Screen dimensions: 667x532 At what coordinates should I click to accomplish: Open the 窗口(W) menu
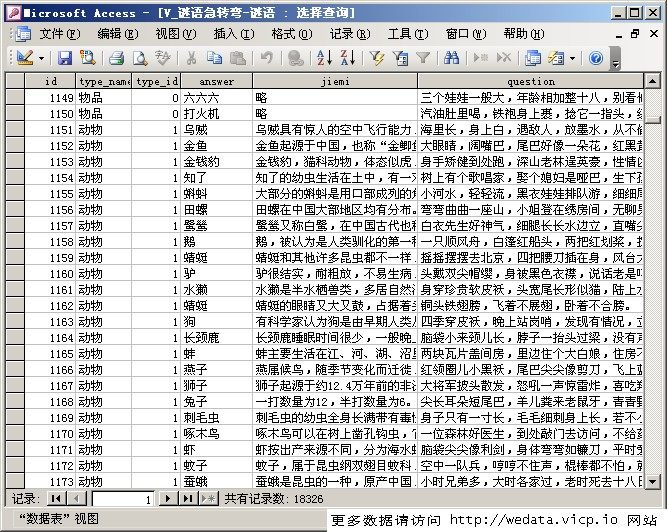pyautogui.click(x=466, y=34)
